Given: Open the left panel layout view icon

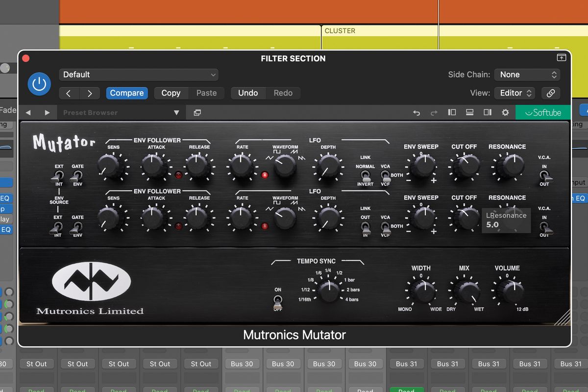Looking at the screenshot, I should tap(452, 112).
